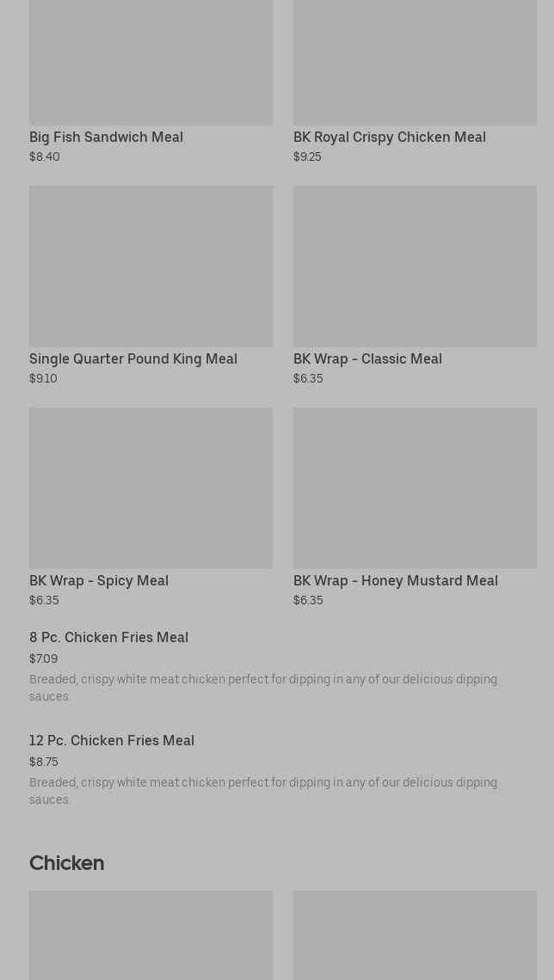Open Single Quarter Pound King Meal title link
The width and height of the screenshot is (554, 980).
[x=133, y=359]
